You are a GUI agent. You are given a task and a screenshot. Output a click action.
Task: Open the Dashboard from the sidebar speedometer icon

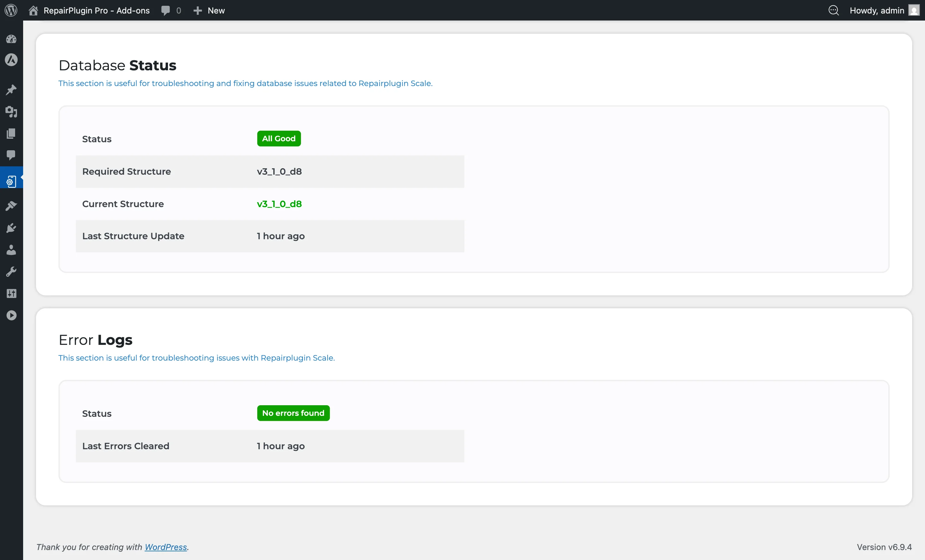(x=11, y=39)
